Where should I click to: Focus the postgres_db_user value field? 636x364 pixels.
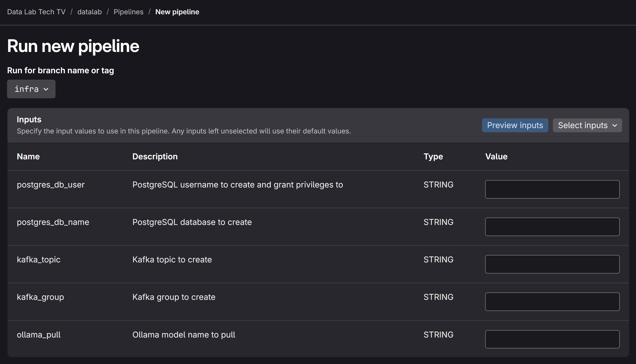(x=552, y=189)
